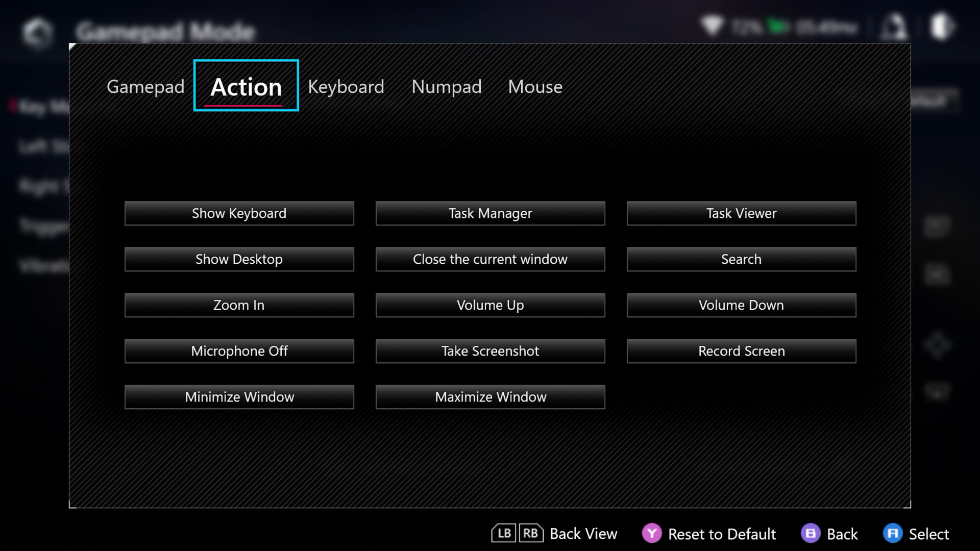Open the Keyboard tab
The width and height of the screenshot is (980, 551).
click(x=346, y=87)
